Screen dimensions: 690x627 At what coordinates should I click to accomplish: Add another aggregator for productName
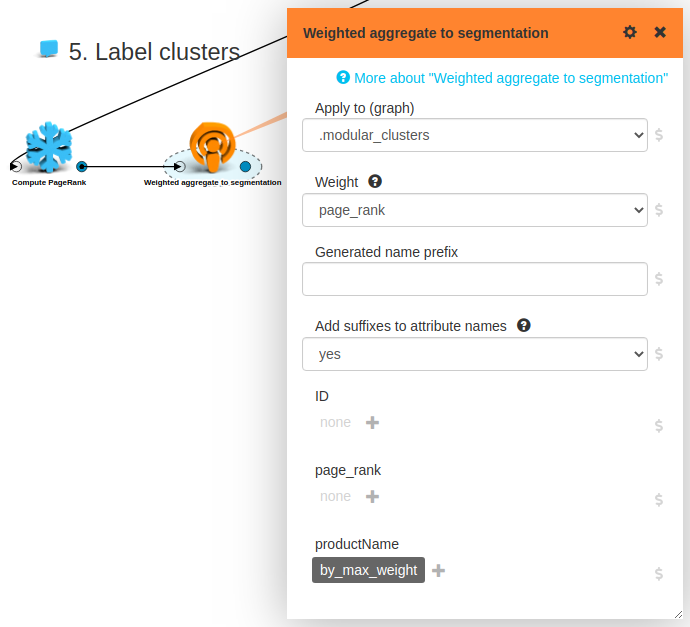438,570
